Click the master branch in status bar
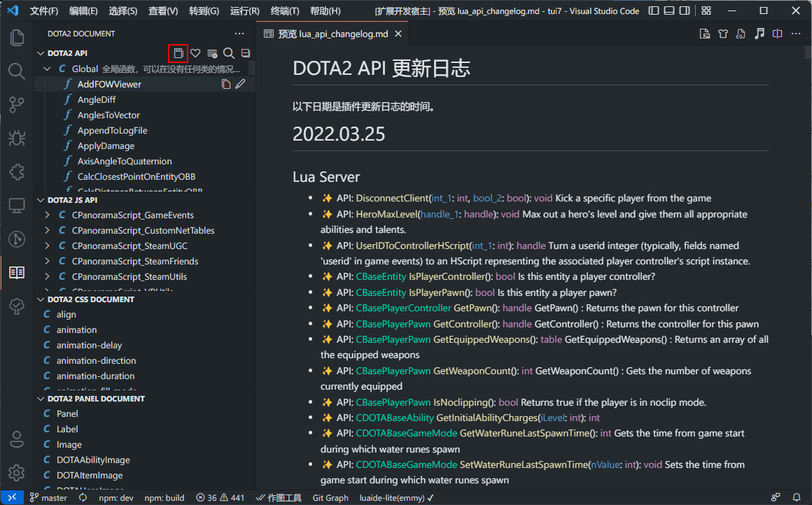The image size is (812, 505). click(49, 498)
